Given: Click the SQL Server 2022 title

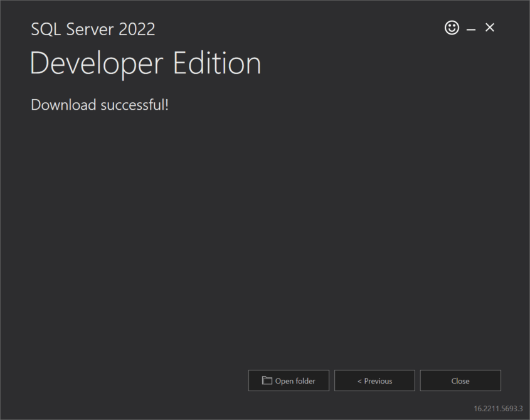Looking at the screenshot, I should tap(93, 29).
